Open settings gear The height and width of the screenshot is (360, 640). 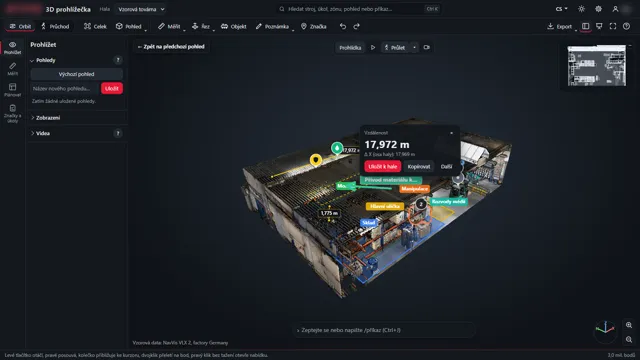598,9
